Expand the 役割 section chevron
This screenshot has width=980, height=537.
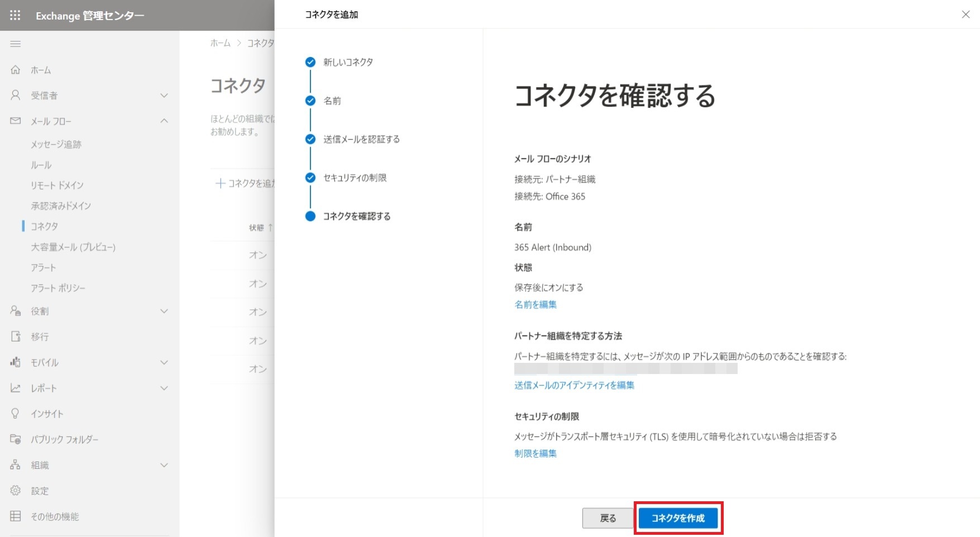pyautogui.click(x=164, y=311)
